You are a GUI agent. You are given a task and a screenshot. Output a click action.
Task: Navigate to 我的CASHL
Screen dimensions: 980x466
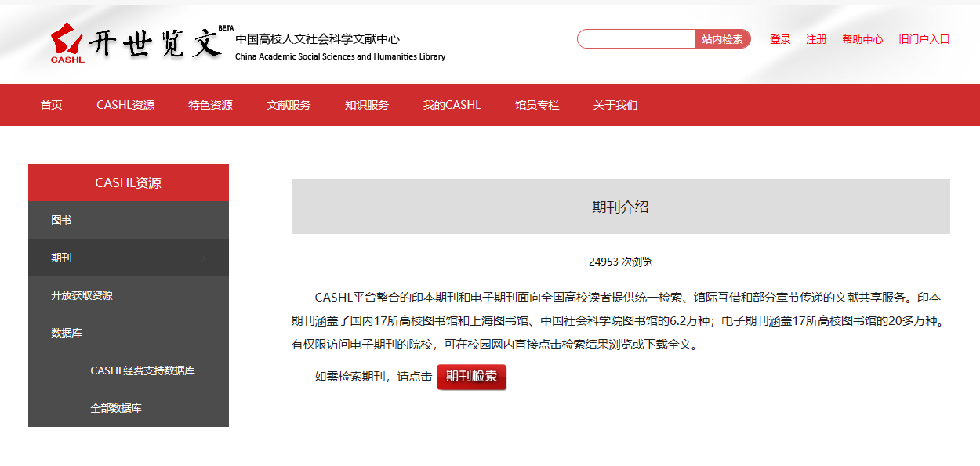(452, 105)
